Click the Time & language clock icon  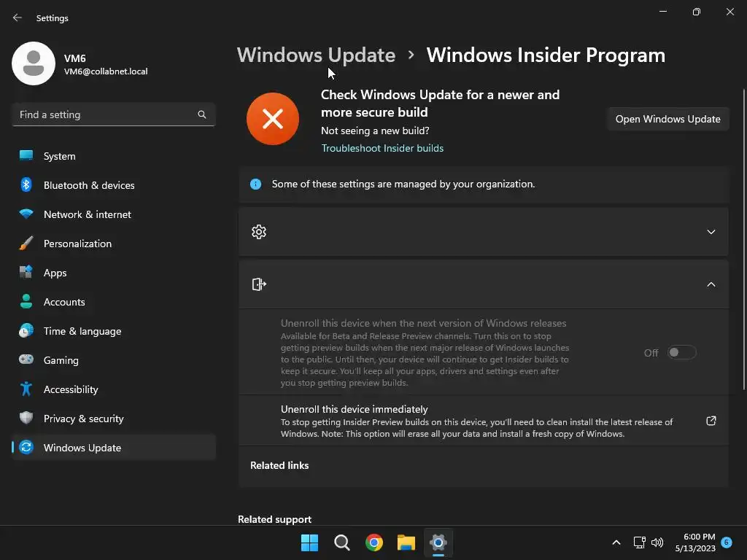pos(26,330)
